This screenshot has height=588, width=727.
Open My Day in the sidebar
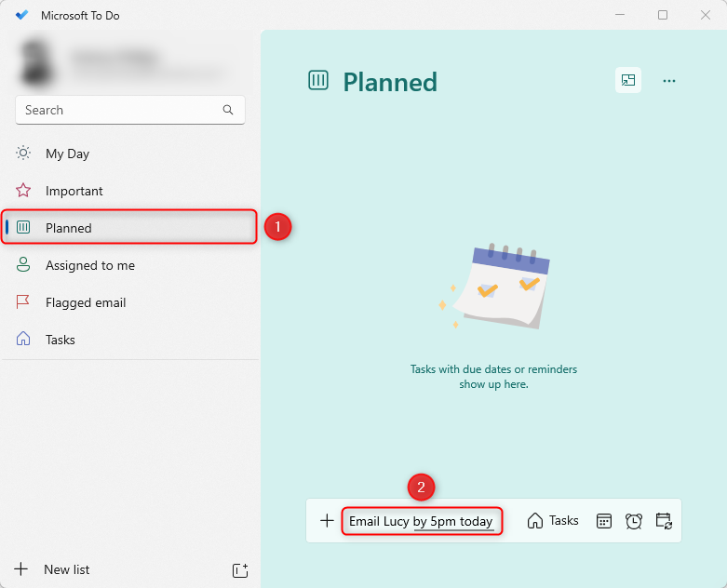67,154
